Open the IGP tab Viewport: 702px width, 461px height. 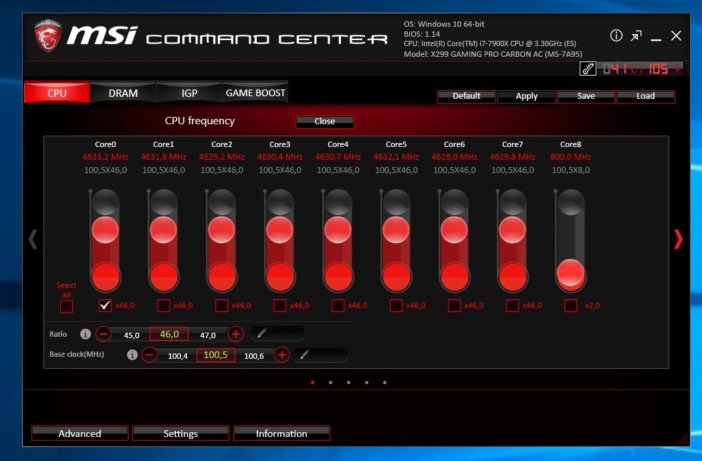pos(189,93)
